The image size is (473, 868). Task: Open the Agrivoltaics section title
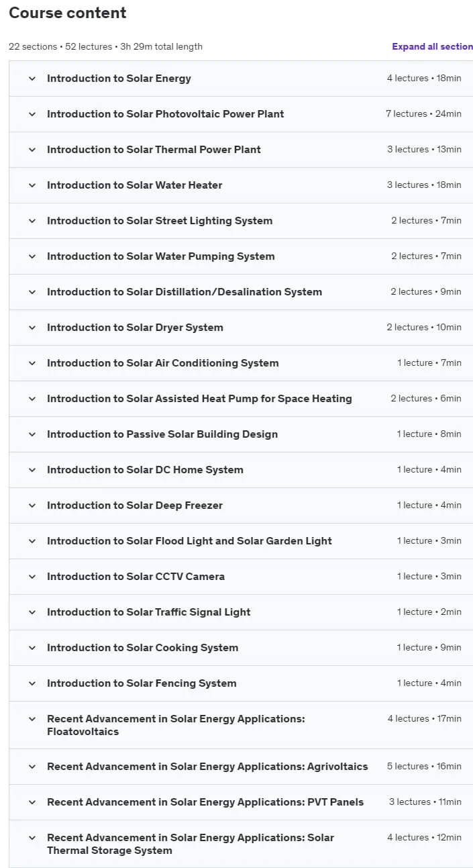tap(207, 767)
